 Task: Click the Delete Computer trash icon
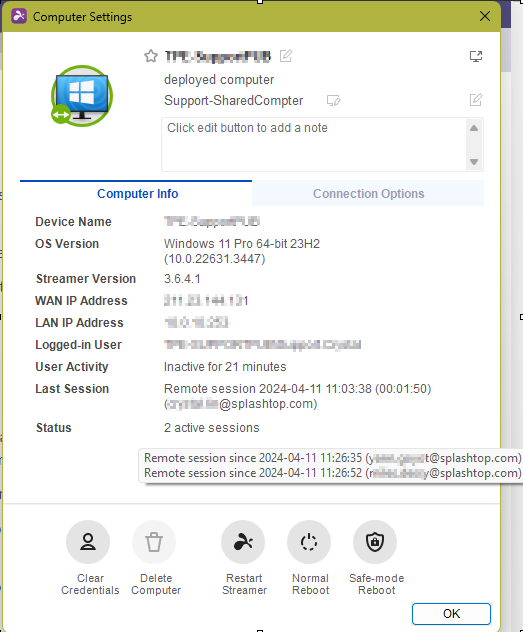pyautogui.click(x=154, y=542)
